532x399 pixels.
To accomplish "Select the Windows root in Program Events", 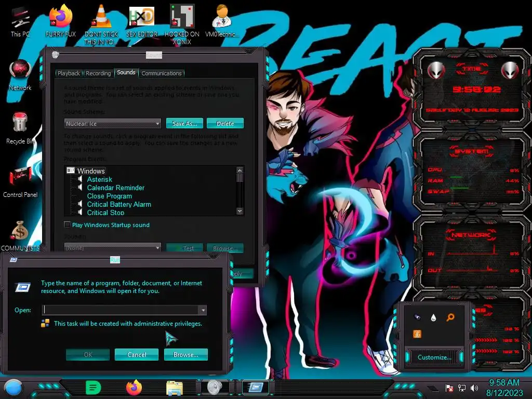I will [x=91, y=171].
